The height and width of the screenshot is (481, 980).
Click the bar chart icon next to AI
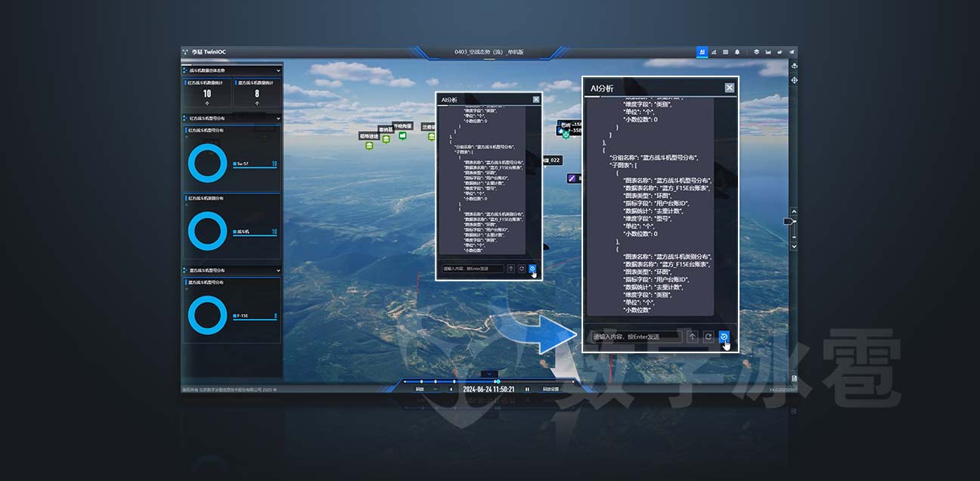(714, 52)
